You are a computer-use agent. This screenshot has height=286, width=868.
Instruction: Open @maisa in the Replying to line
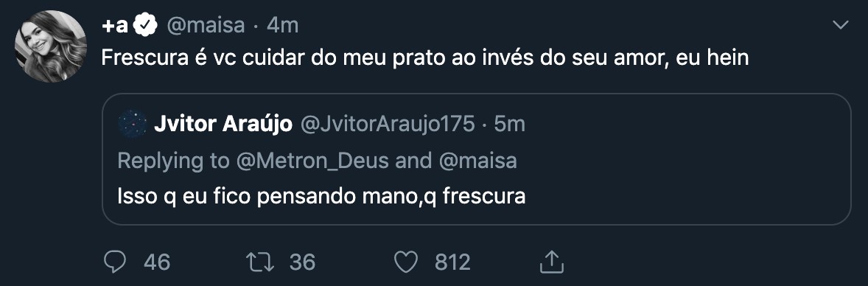point(477,161)
